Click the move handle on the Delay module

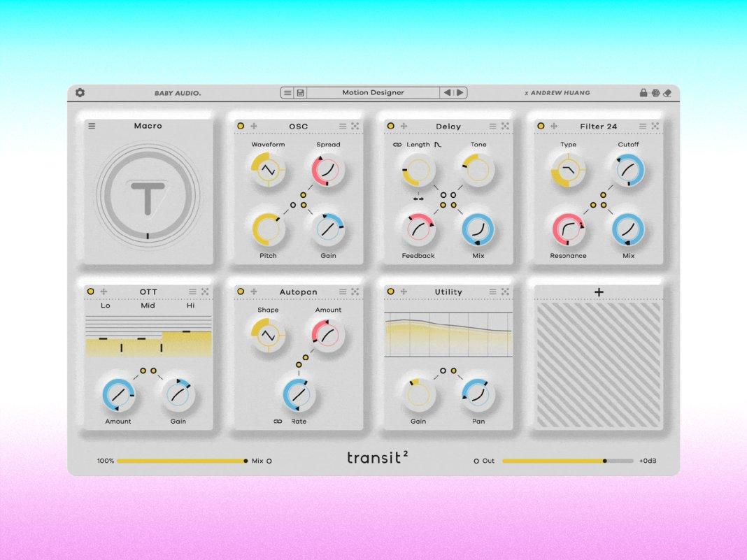point(404,126)
